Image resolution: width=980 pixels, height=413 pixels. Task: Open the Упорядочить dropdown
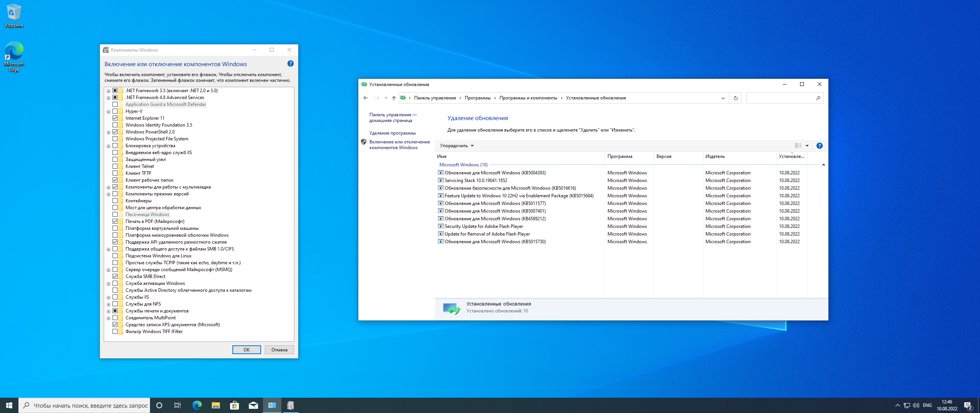pyautogui.click(x=457, y=146)
